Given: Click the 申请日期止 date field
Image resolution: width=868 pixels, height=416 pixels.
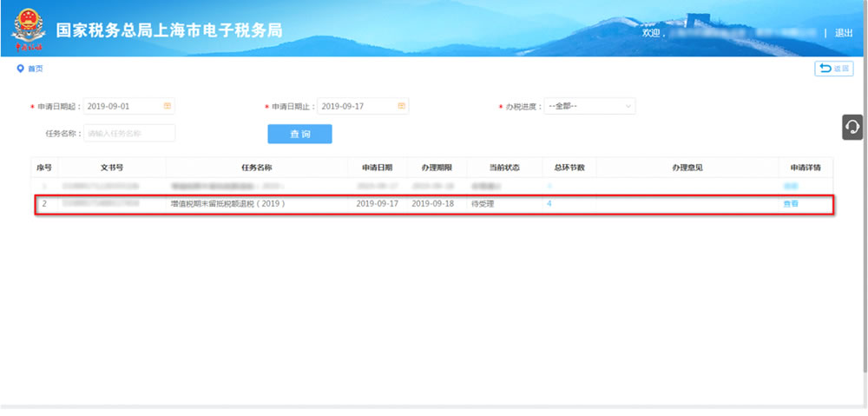Looking at the screenshot, I should pos(356,106).
